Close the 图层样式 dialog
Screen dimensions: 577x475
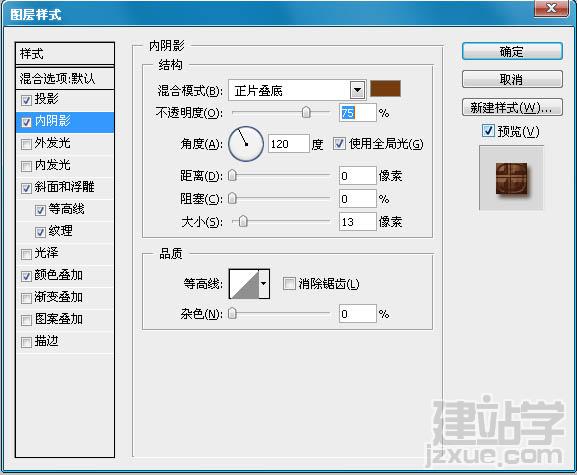[551, 8]
